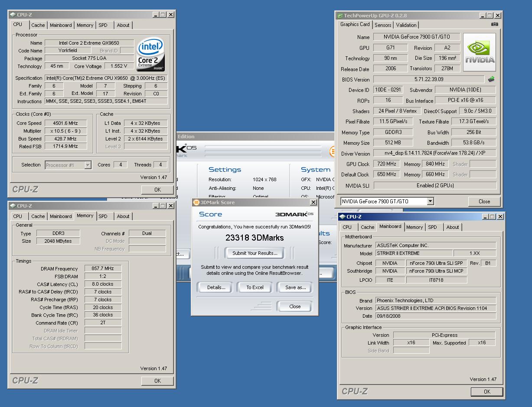Viewport: 532px width, 407px height.
Task: Open About tab in CPU-Z Mainboard window
Action: click(x=453, y=227)
